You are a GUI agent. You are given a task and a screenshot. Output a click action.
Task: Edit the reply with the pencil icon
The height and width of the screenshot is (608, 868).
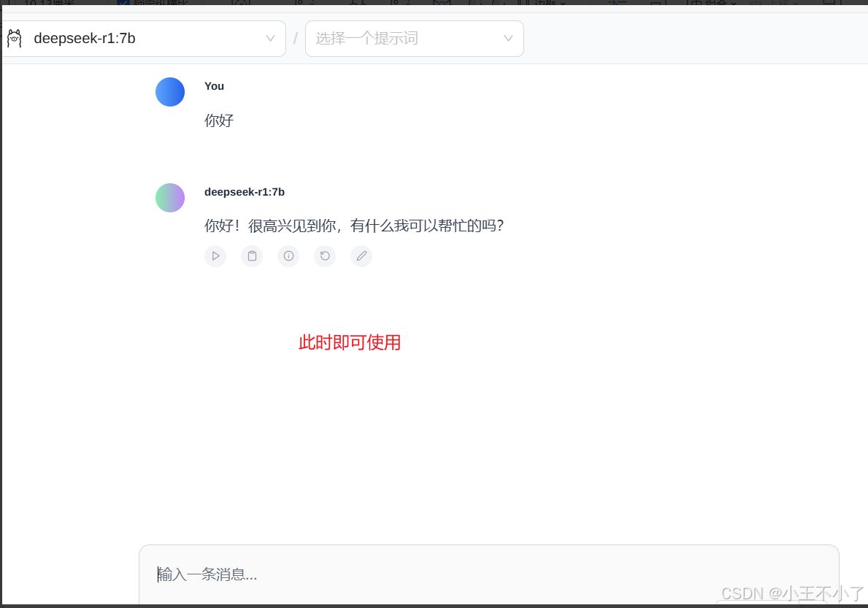coord(361,256)
